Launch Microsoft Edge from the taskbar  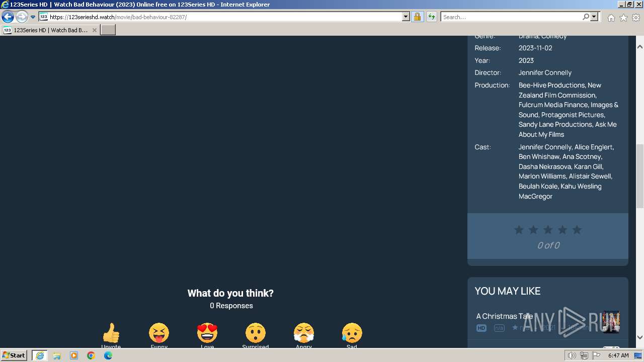pyautogui.click(x=108, y=355)
